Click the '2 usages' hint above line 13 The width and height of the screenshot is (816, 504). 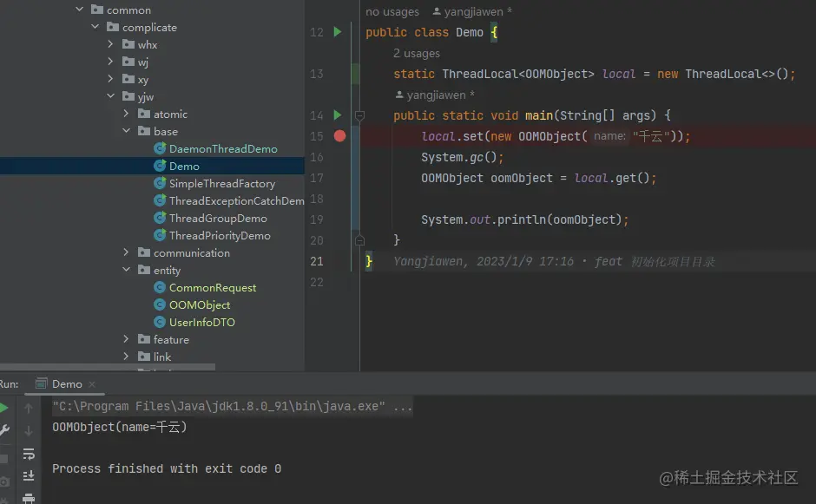[417, 53]
